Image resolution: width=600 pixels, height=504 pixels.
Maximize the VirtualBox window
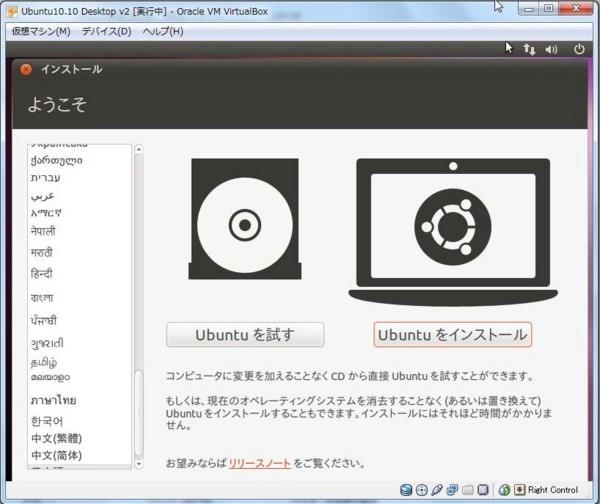point(549,9)
